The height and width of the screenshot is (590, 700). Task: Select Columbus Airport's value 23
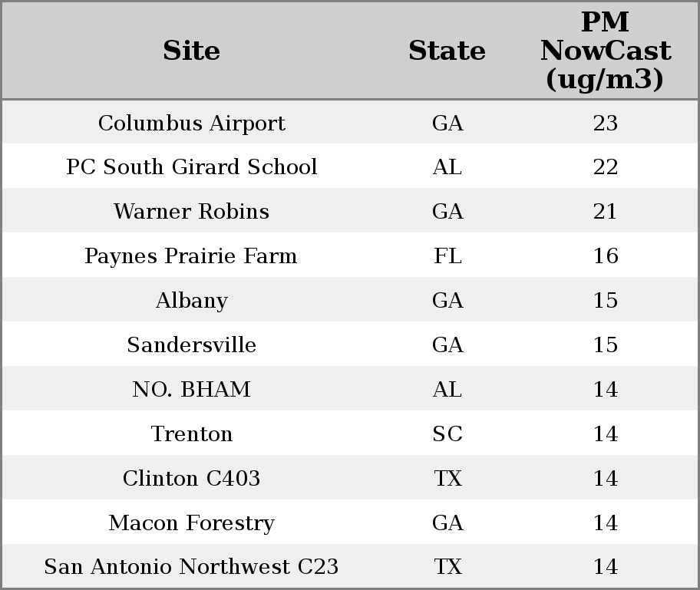coord(605,124)
